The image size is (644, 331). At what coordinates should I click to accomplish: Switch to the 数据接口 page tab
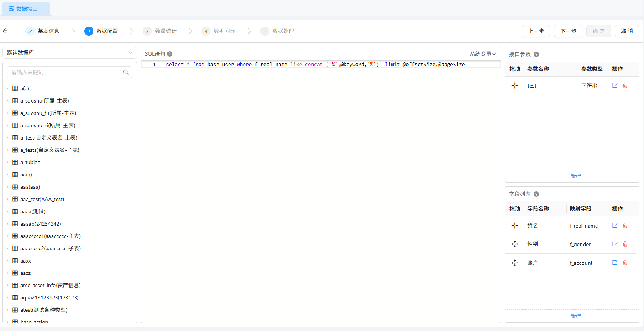pos(26,8)
